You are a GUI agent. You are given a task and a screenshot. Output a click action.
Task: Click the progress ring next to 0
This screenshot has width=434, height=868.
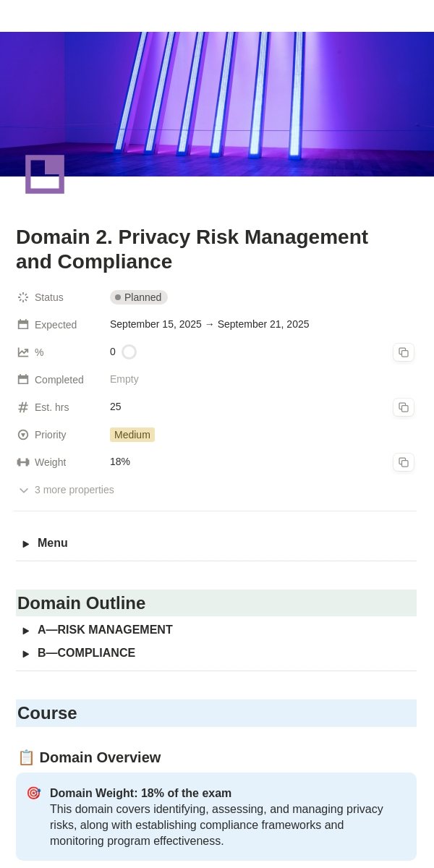coord(129,352)
